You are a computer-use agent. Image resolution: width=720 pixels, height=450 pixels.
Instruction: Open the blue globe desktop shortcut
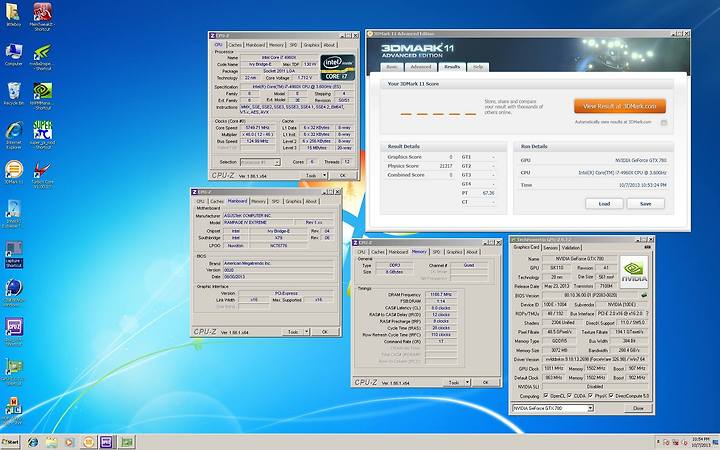pos(14,292)
